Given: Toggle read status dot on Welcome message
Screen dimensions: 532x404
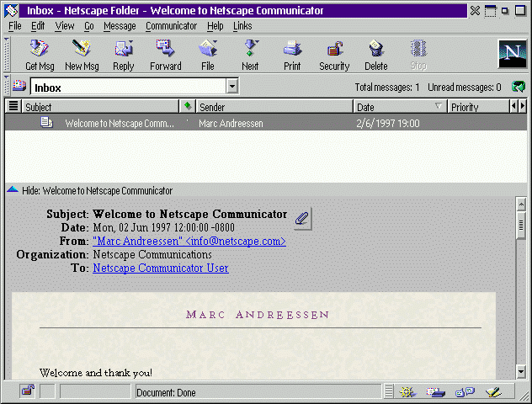Looking at the screenshot, I should click(188, 121).
